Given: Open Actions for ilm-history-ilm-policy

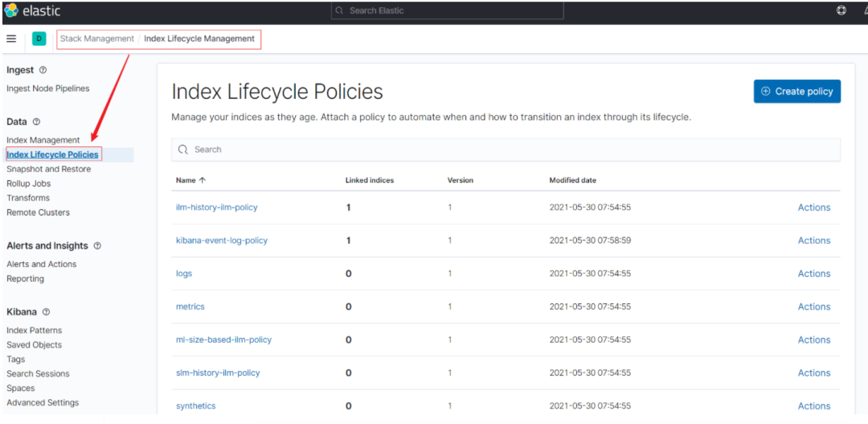Looking at the screenshot, I should pos(813,208).
